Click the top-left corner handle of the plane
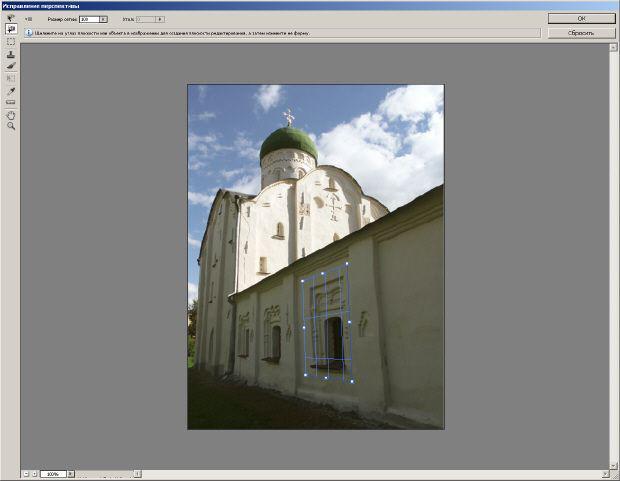Screen dimensions: 620x481 [x=302, y=281]
